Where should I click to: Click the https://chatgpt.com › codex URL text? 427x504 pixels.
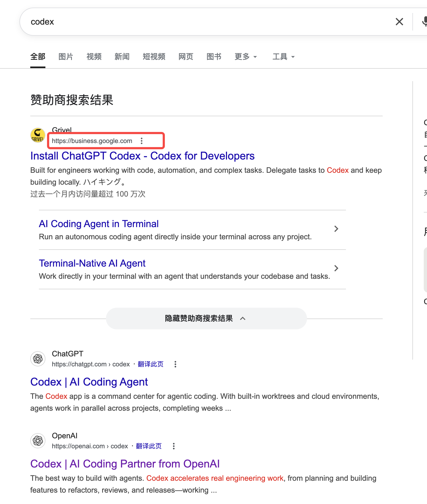coord(91,364)
